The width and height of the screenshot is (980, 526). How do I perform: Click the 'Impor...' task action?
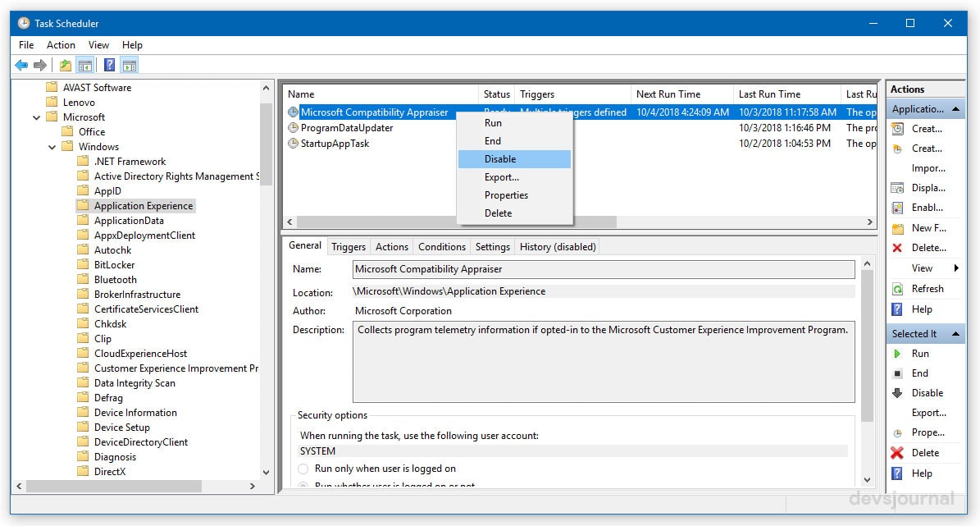coord(928,168)
